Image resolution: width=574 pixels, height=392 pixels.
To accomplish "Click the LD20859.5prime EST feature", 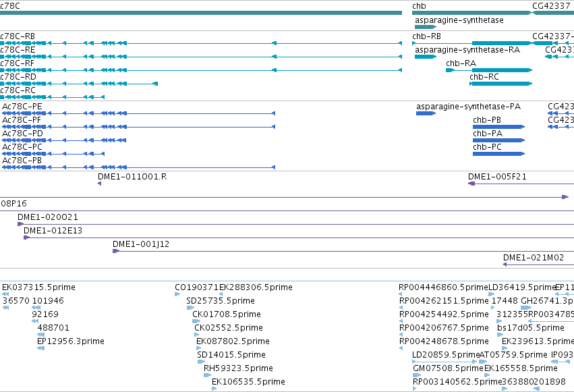I will pos(444,362).
